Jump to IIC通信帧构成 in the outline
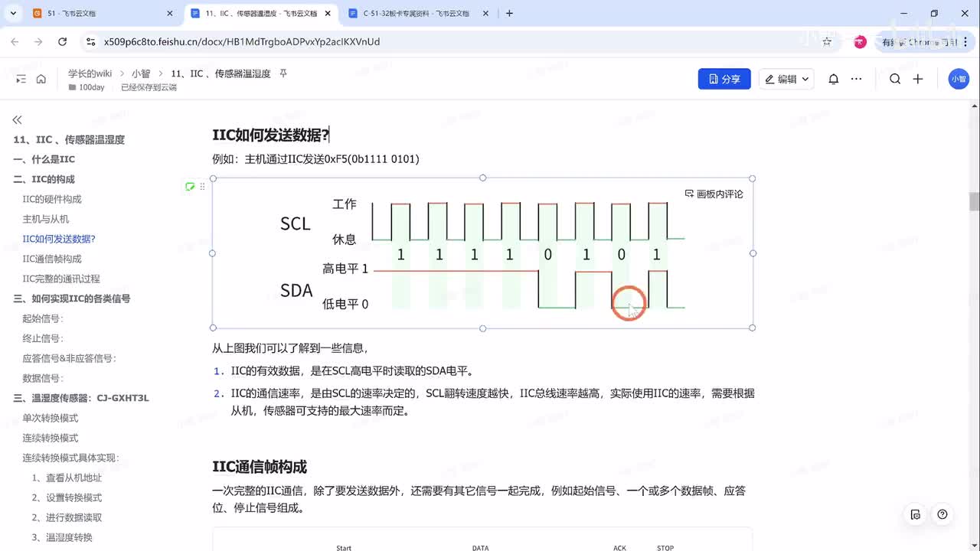980x551 pixels. click(x=52, y=259)
